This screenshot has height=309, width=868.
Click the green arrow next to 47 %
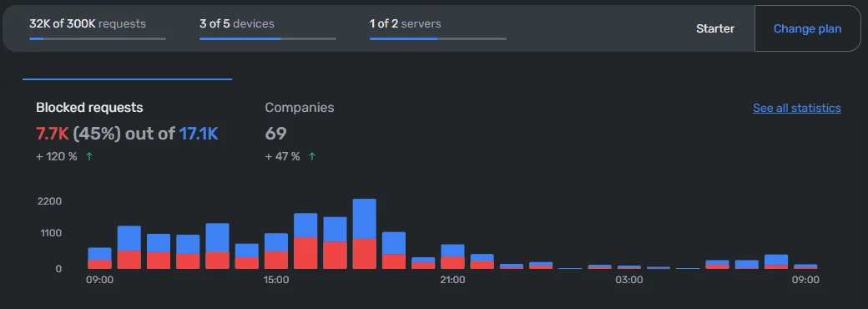point(311,157)
